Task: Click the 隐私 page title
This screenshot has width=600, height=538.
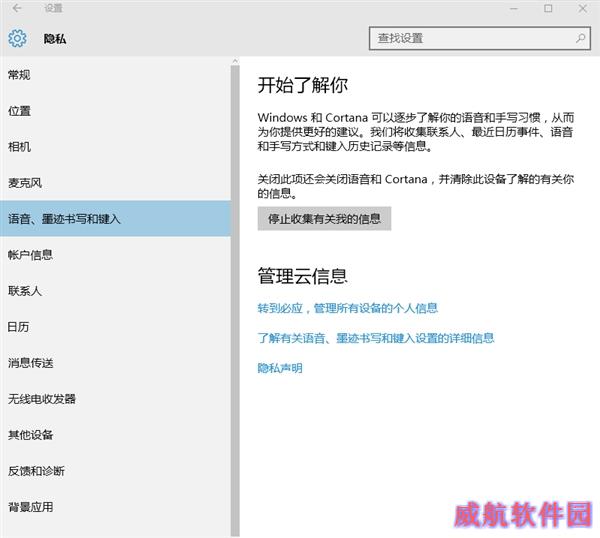Action: (x=55, y=39)
